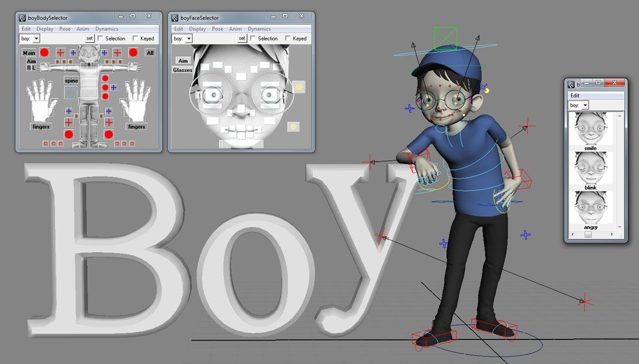Select the head in the body selector
Screen dimensions: 639x364
(89, 53)
